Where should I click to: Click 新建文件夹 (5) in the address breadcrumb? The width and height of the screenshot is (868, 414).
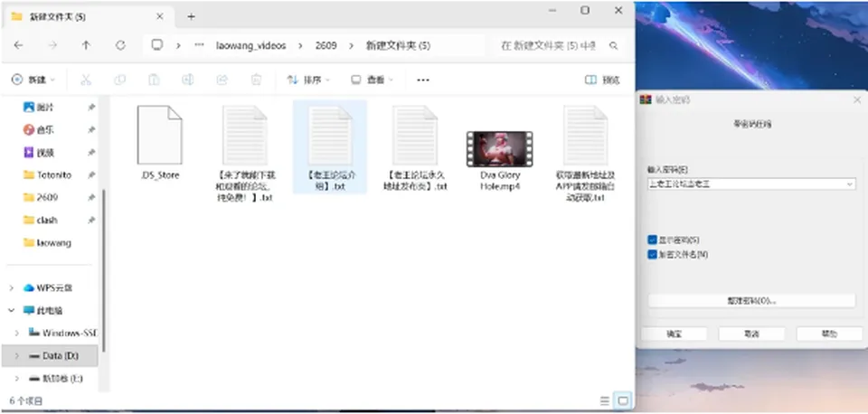pyautogui.click(x=398, y=46)
